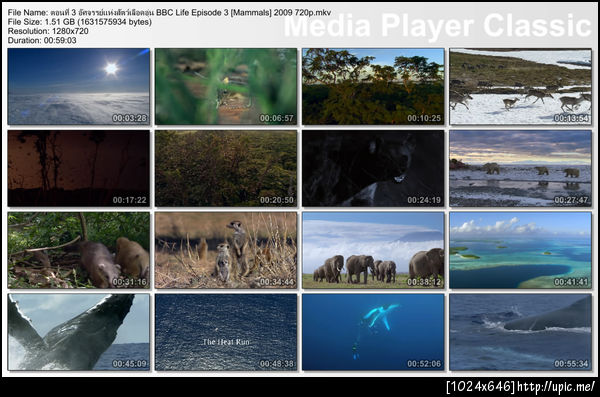Click the underwater whale thumbnail at 00:52:06
The height and width of the screenshot is (397, 600).
click(x=373, y=332)
